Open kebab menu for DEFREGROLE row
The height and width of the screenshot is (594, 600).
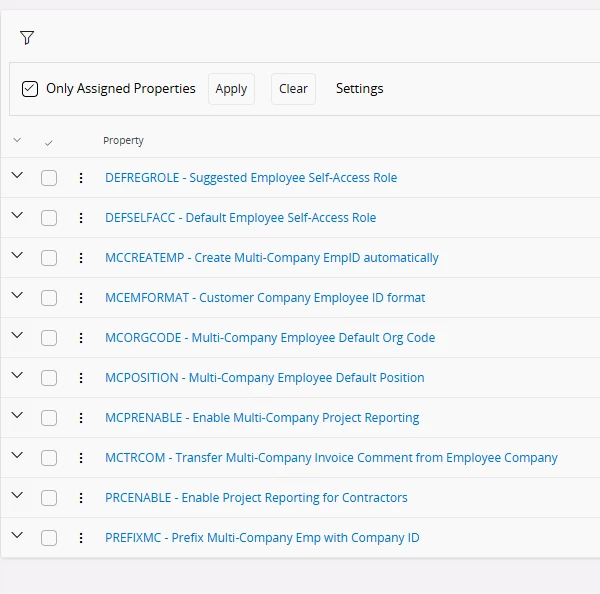click(x=81, y=178)
